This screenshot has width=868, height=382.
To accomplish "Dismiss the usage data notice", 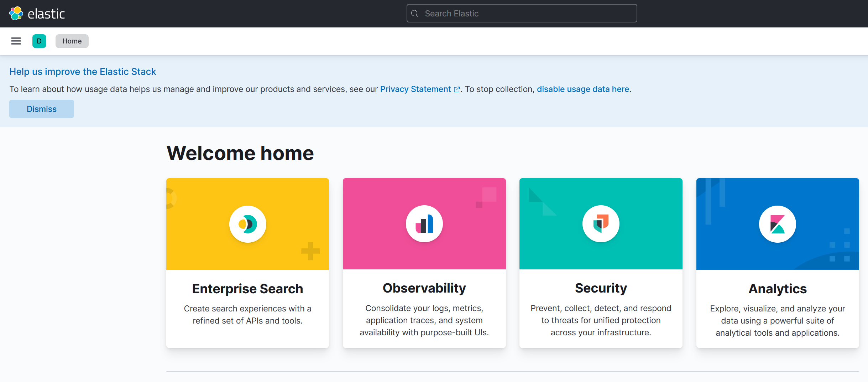I will (42, 109).
